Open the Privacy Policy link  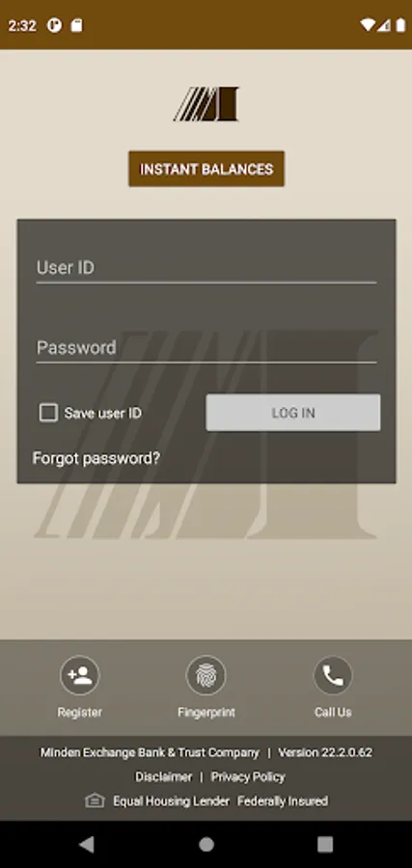[x=248, y=776]
